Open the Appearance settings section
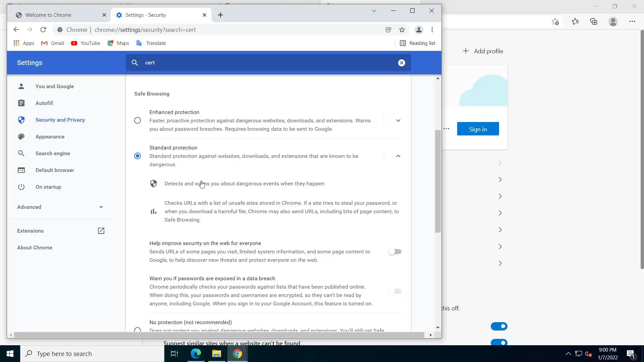This screenshot has height=362, width=644. click(50, 137)
